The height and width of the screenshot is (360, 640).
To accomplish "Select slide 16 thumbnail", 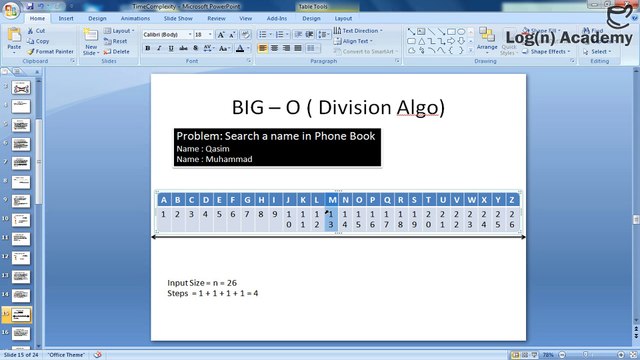I will 21,333.
